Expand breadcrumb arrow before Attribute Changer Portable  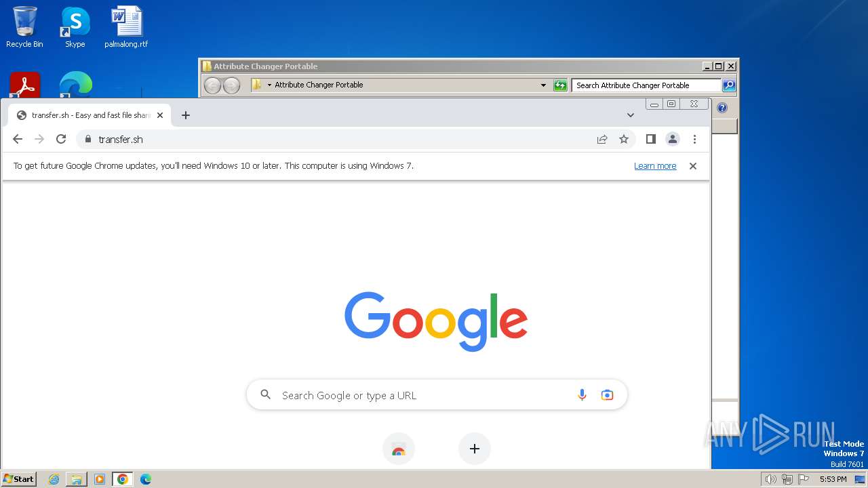tap(269, 85)
